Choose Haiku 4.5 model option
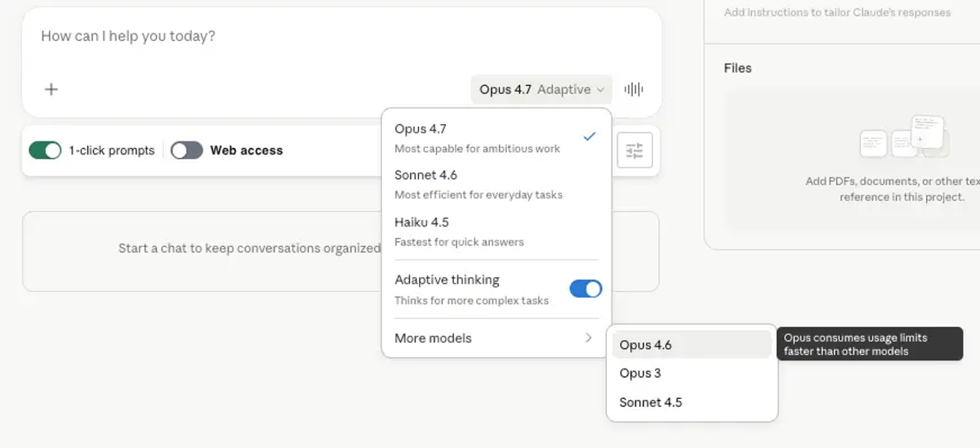980x448 pixels. point(496,231)
